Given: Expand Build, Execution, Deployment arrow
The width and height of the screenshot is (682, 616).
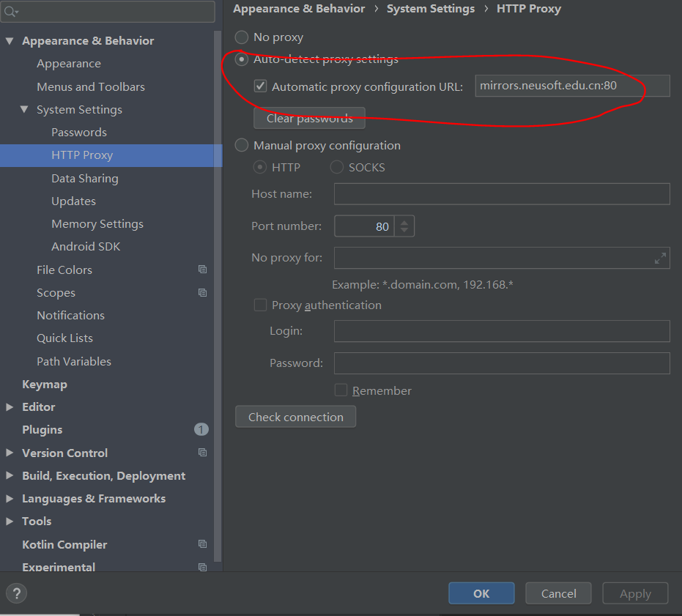Looking at the screenshot, I should coord(9,475).
